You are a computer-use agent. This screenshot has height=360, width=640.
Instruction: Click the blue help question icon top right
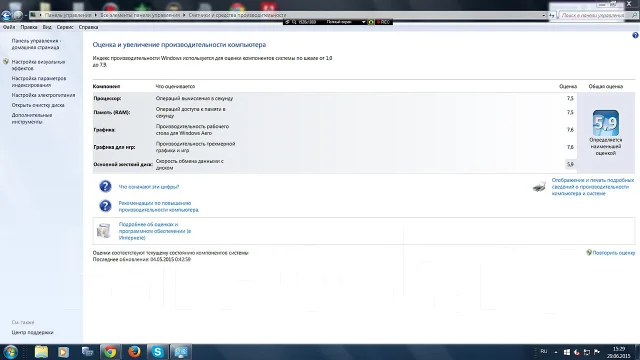click(x=635, y=36)
